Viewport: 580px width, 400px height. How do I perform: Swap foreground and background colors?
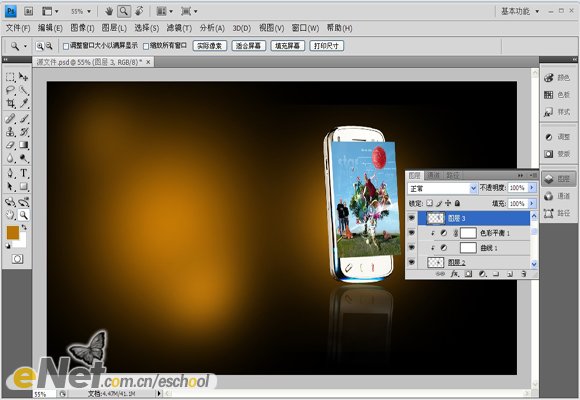24,227
